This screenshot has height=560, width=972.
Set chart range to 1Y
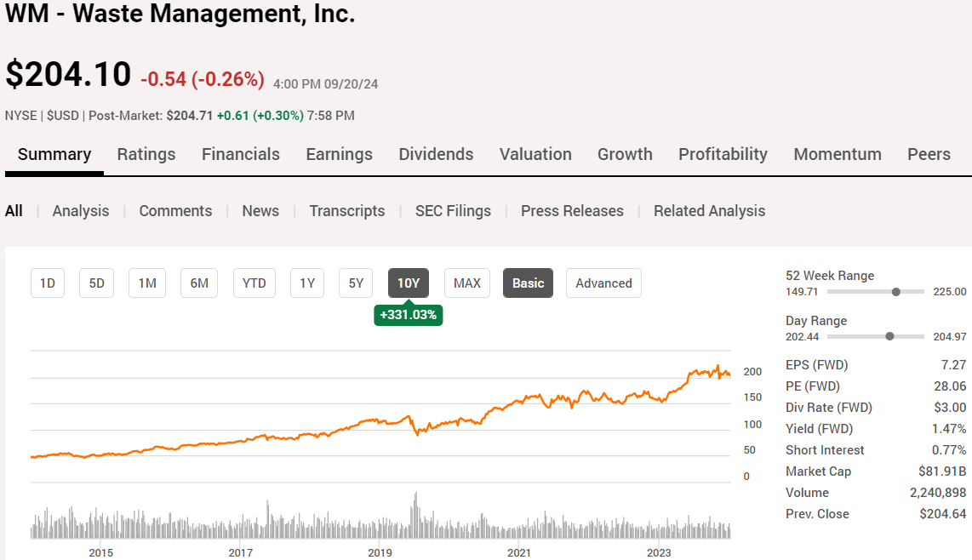307,283
